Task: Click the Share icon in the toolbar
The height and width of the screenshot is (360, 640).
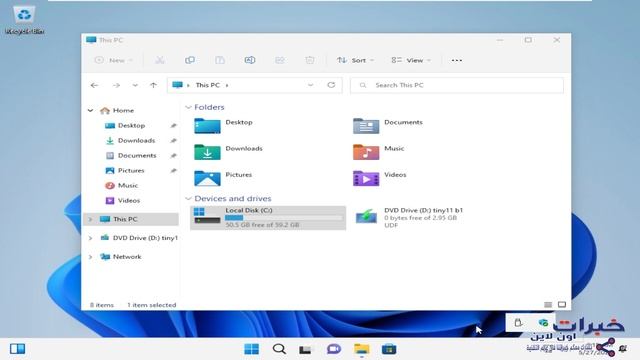Action: (x=280, y=60)
